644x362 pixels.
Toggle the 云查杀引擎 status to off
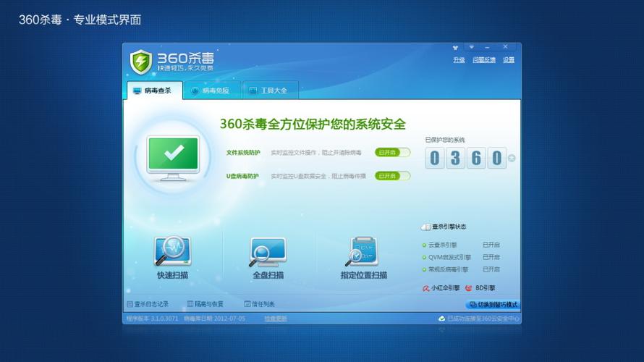[x=491, y=245]
